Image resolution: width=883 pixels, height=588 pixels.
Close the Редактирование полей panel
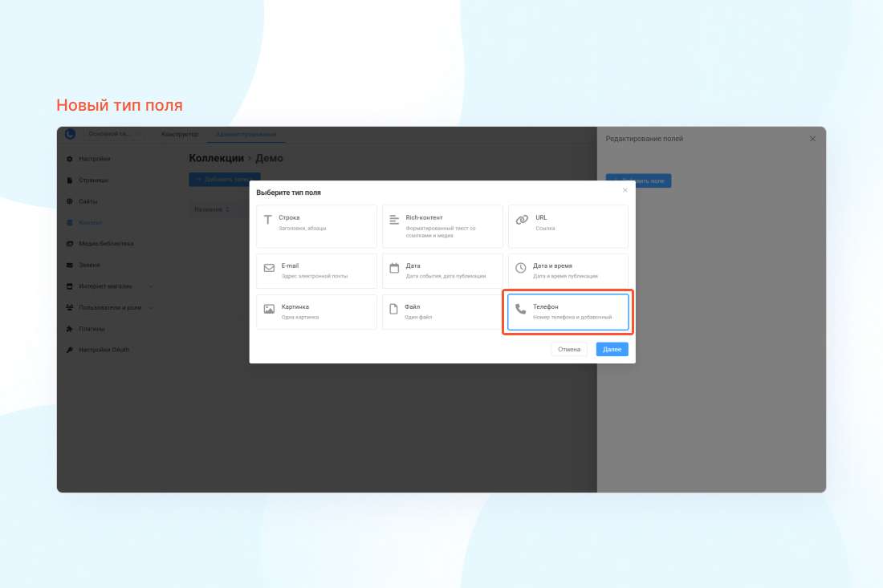tap(812, 139)
